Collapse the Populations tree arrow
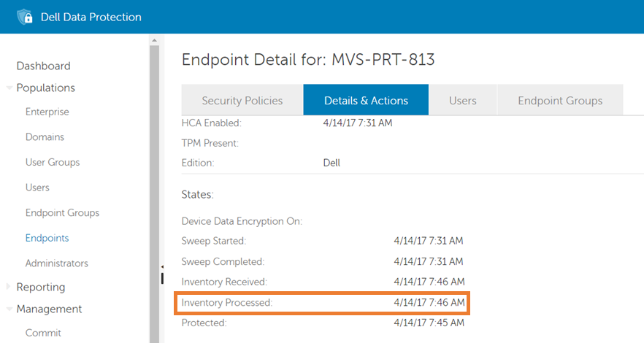Screen dimensions: 644x343 pyautogui.click(x=9, y=88)
